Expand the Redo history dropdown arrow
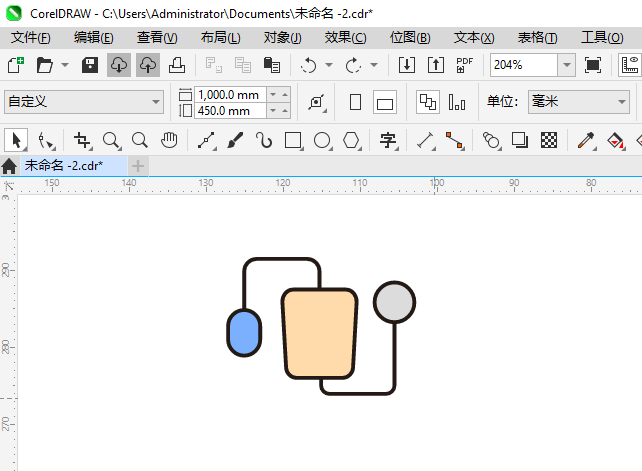This screenshot has height=471, width=642. (374, 65)
